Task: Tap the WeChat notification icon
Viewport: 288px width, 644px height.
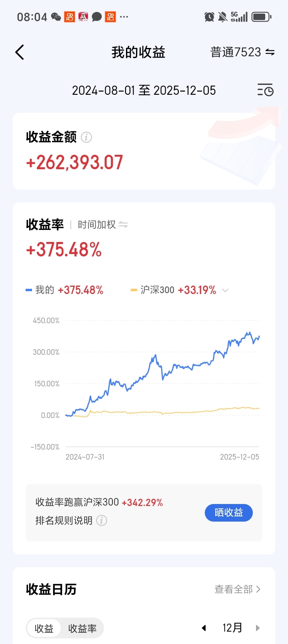Action: click(56, 17)
